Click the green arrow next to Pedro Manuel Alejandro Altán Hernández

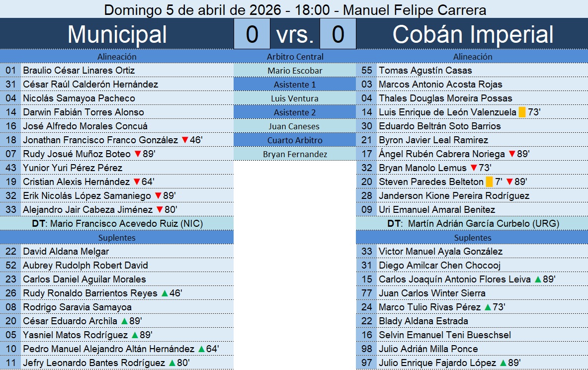coord(201,349)
